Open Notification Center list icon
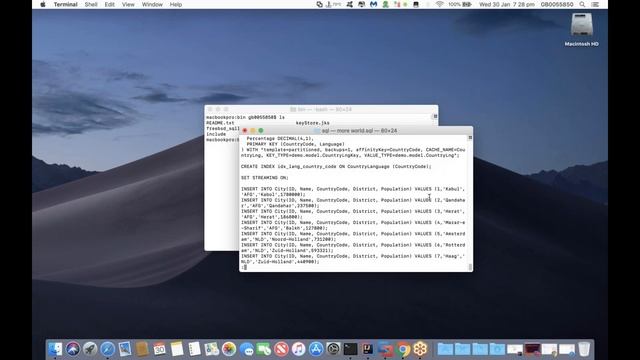640x360 pixels. coord(595,4)
